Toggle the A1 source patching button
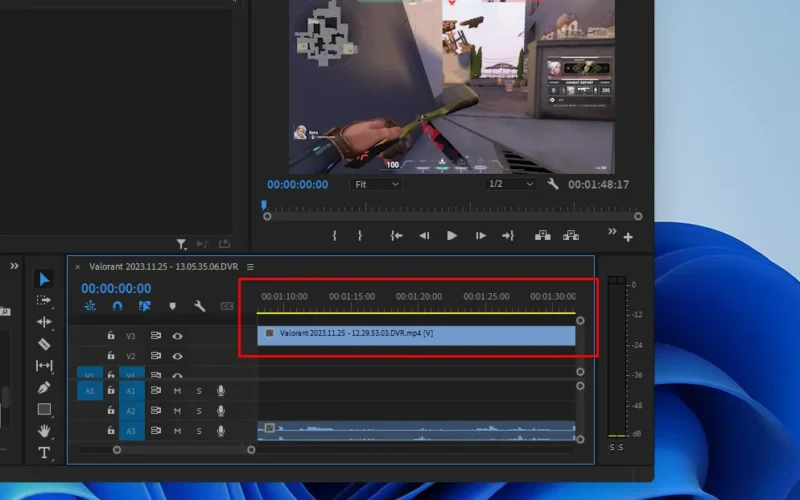800x500 pixels. point(90,391)
